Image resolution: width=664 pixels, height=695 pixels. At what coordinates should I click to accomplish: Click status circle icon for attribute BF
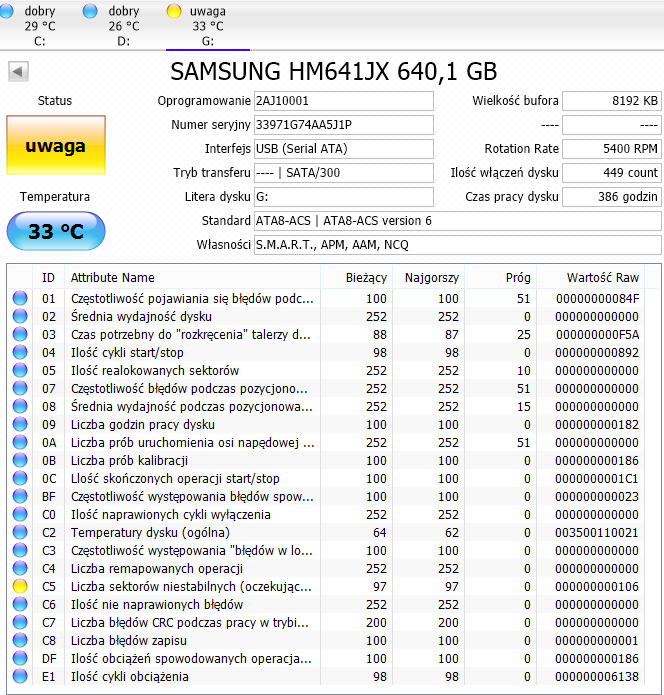click(x=20, y=496)
